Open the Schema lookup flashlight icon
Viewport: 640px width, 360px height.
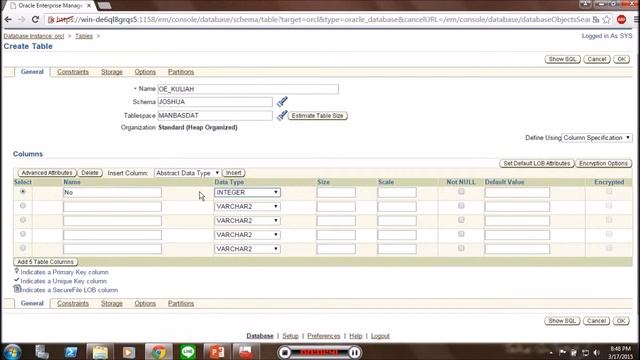[x=282, y=101]
